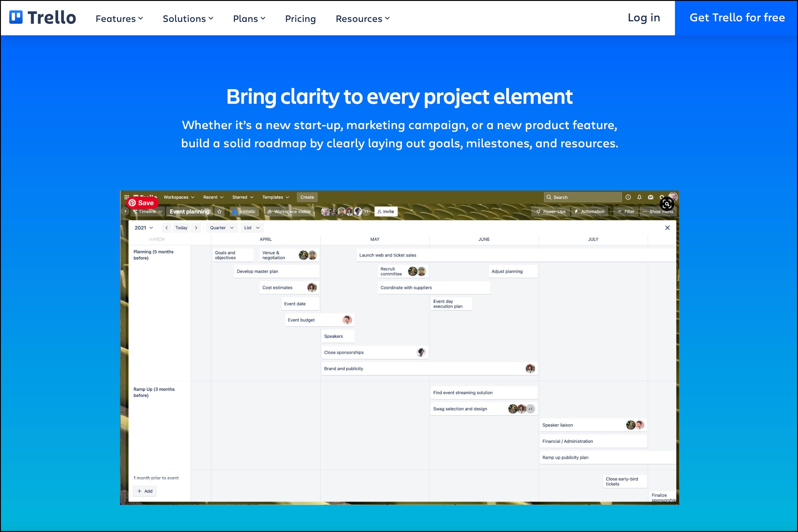798x532 pixels.
Task: Open Financial / Administration card
Action: (593, 441)
